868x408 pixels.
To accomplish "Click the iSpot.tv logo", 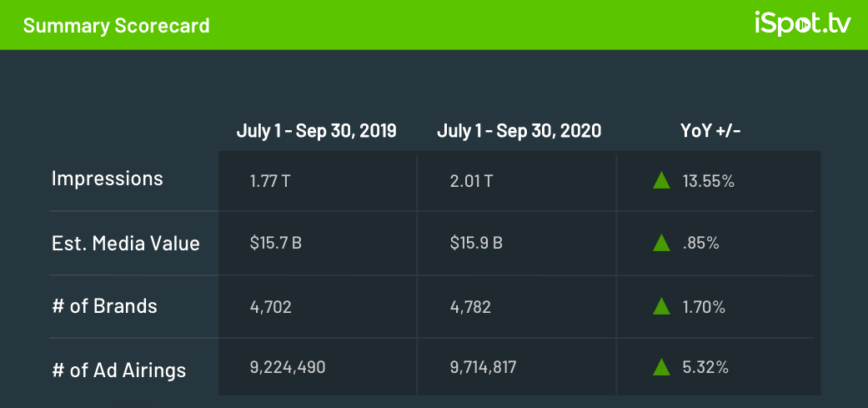I will [802, 24].
